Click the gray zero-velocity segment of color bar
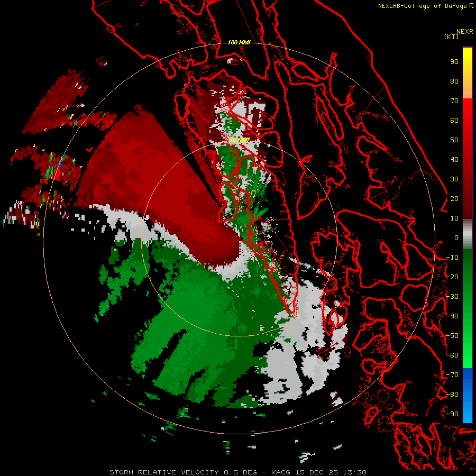Viewport: 476px width, 476px height. click(x=467, y=234)
